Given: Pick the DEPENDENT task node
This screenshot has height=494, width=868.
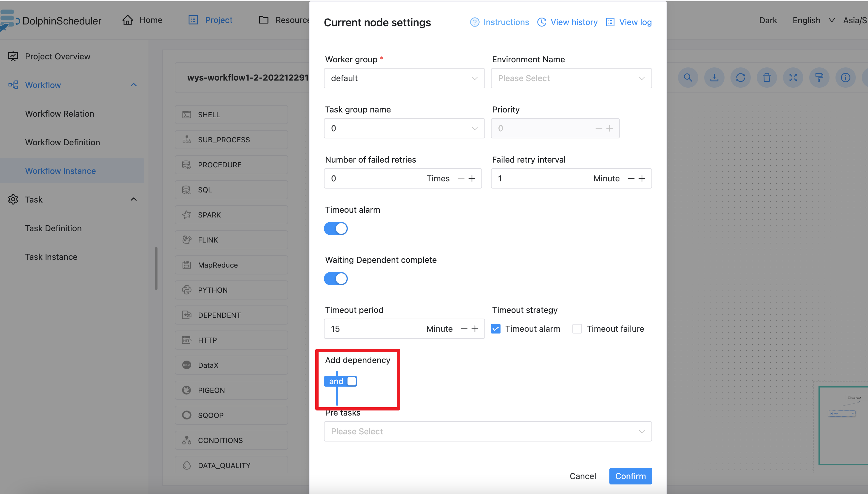Looking at the screenshot, I should 231,315.
